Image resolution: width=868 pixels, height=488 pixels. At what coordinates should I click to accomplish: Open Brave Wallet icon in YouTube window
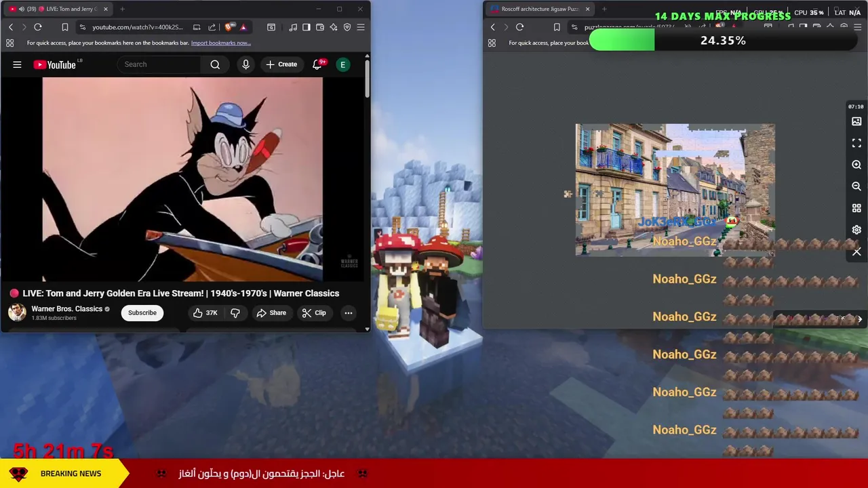point(320,27)
